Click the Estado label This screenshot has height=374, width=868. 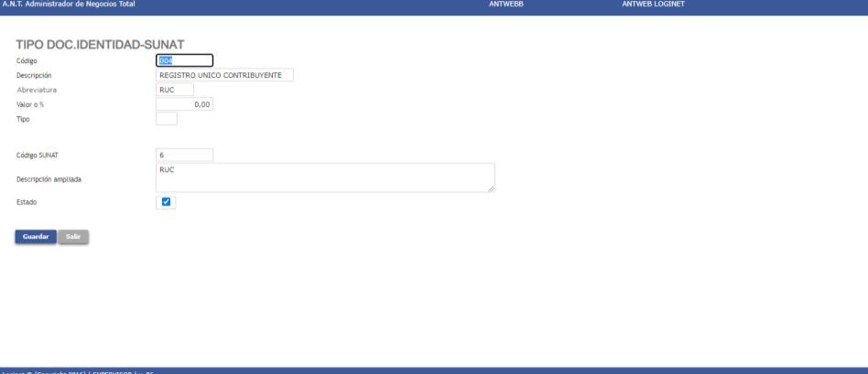coord(27,202)
